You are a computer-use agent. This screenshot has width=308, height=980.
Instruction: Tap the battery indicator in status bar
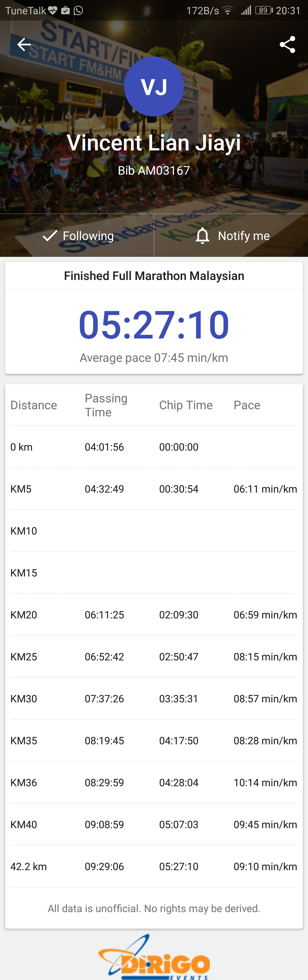click(x=264, y=10)
